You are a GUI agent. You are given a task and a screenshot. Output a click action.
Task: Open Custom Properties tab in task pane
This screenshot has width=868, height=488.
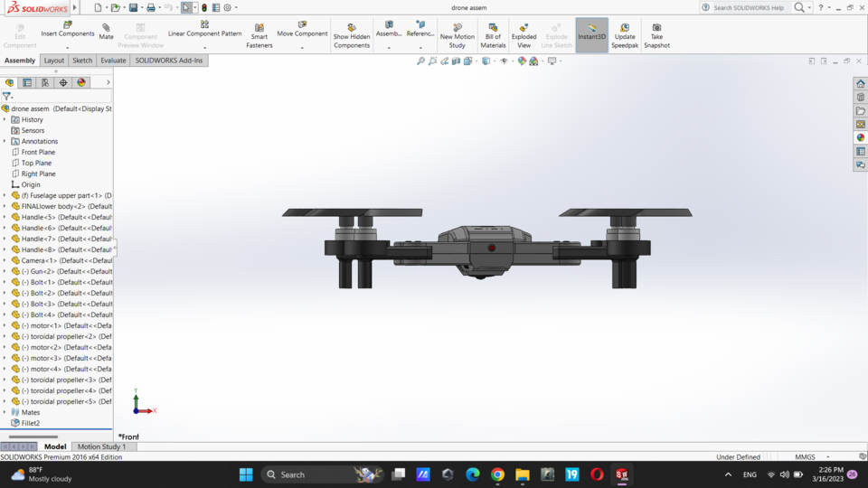coord(860,152)
